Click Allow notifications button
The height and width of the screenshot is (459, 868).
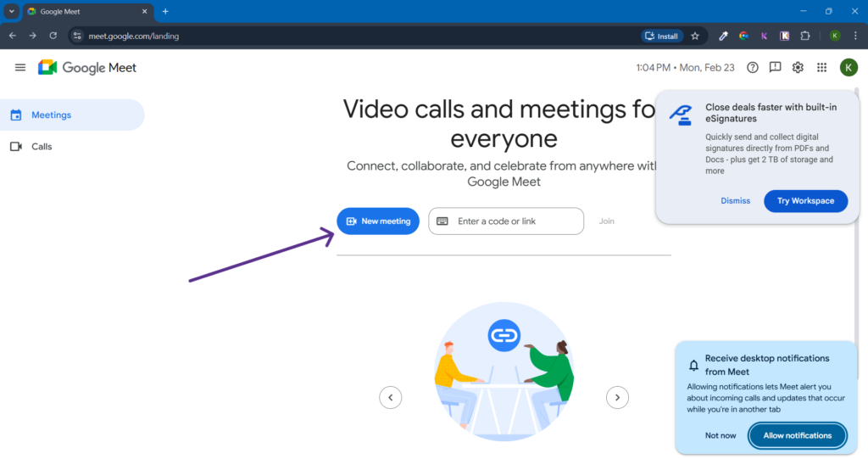coord(797,435)
